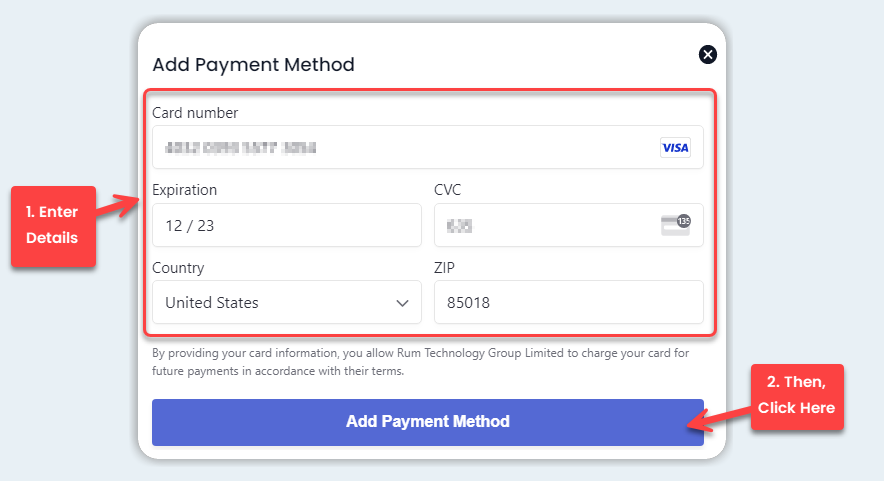Click the 'Add Payment Method' dialog heading

[x=253, y=65]
